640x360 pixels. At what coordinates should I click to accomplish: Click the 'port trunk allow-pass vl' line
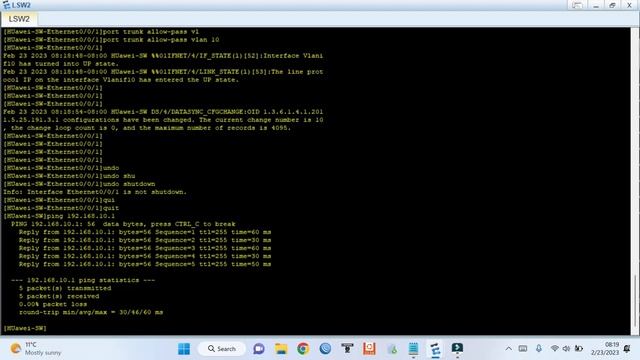coord(101,31)
